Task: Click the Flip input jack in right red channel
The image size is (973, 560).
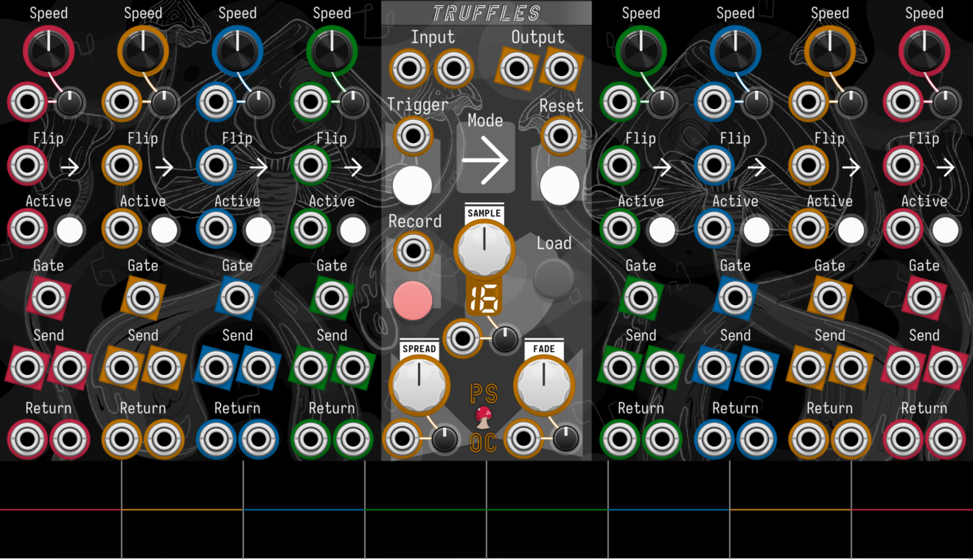Action: point(902,165)
